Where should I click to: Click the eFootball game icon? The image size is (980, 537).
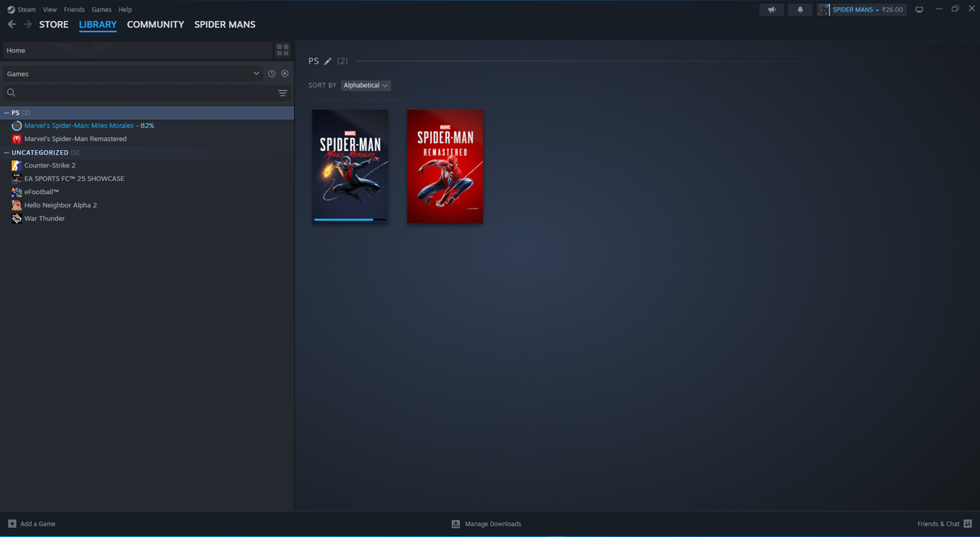pyautogui.click(x=17, y=192)
